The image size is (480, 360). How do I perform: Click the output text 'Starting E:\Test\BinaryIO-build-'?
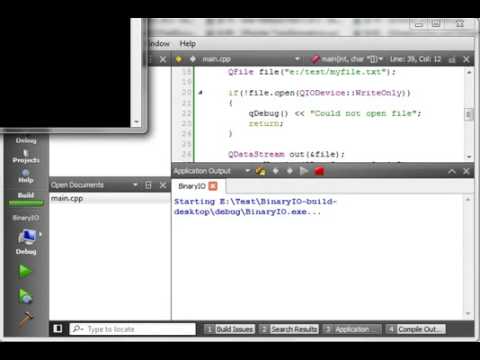[x=255, y=202]
